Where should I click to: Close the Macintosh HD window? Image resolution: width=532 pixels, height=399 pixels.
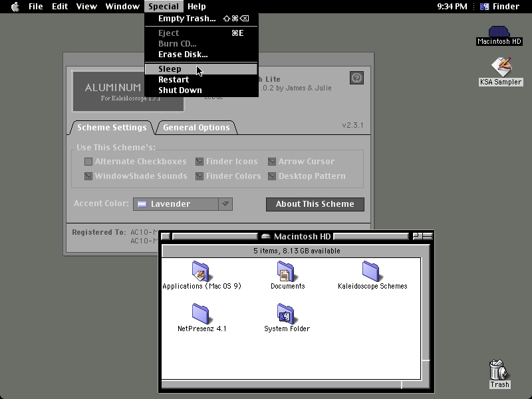click(x=165, y=236)
